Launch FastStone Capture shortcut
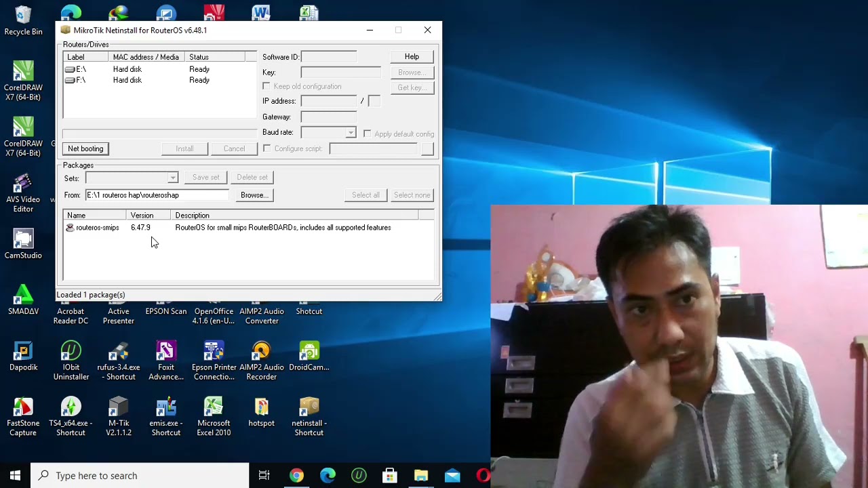 pos(23,417)
